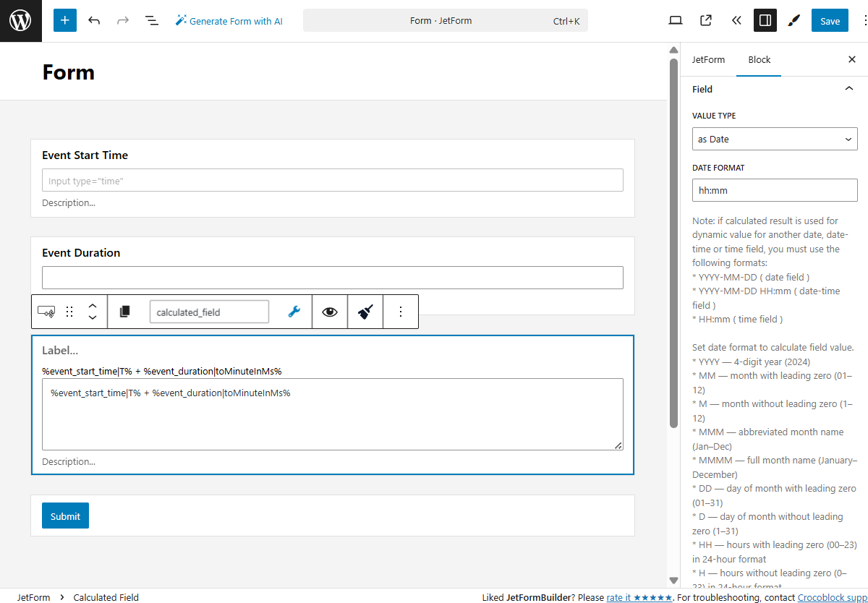The height and width of the screenshot is (603, 868).
Task: Switch to the JetForm tab
Action: 708,59
